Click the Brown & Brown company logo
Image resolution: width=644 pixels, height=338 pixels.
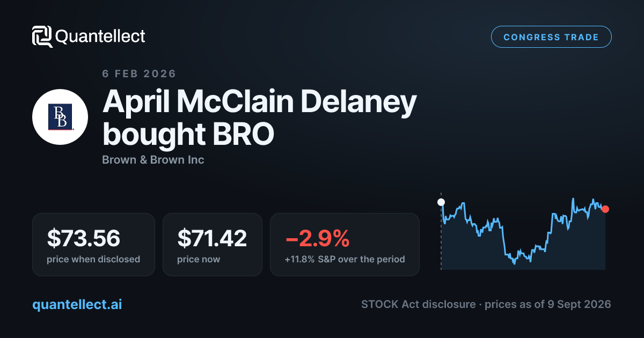point(60,117)
